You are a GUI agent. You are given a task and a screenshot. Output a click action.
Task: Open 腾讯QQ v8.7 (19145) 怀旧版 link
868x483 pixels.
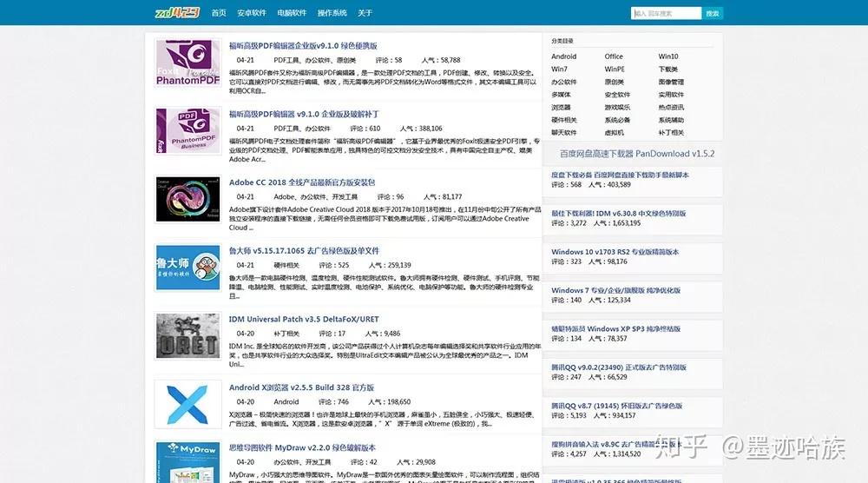point(616,406)
